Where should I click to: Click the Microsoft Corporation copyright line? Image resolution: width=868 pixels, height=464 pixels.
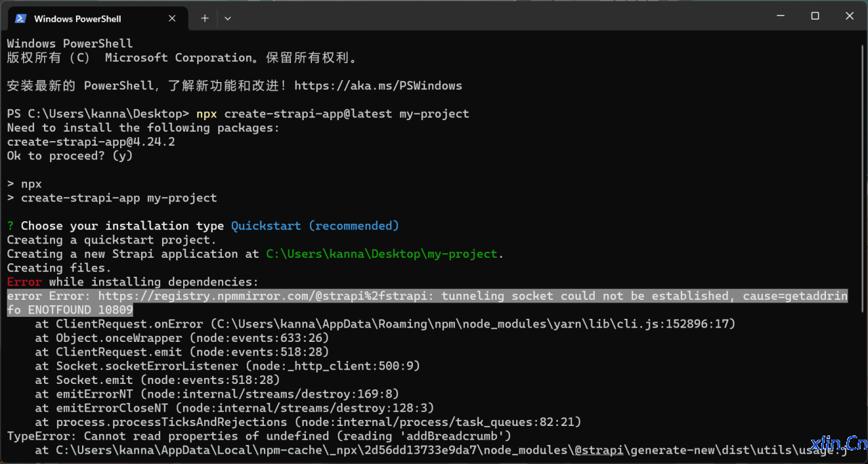(x=182, y=58)
